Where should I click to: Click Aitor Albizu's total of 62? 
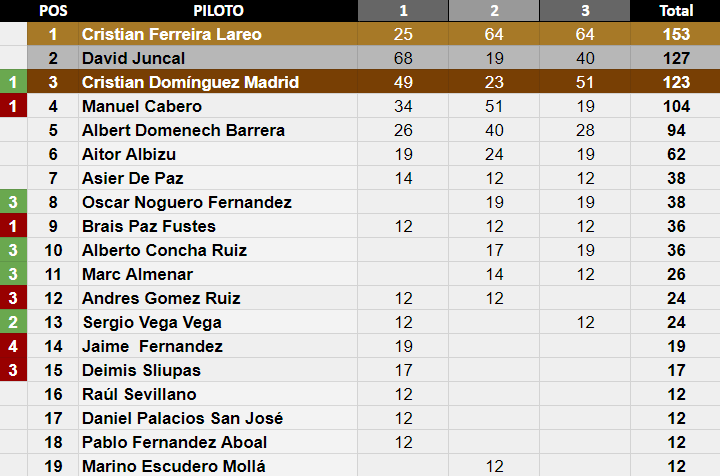pyautogui.click(x=676, y=154)
